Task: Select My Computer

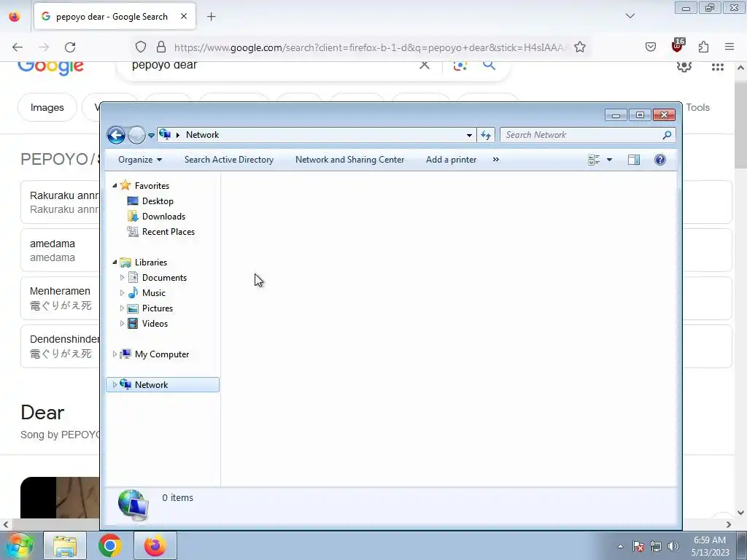Action: (161, 354)
